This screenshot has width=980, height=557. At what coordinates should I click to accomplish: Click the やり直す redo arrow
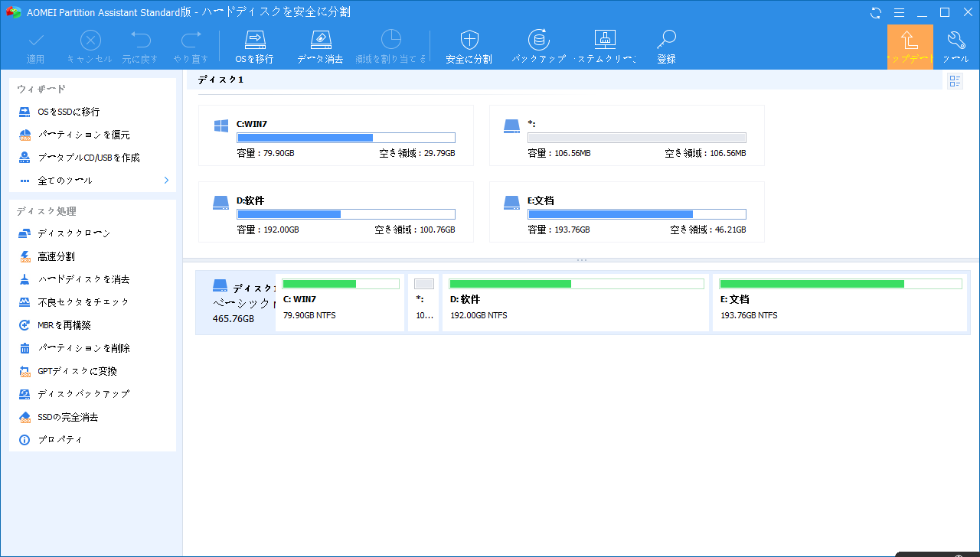[191, 41]
